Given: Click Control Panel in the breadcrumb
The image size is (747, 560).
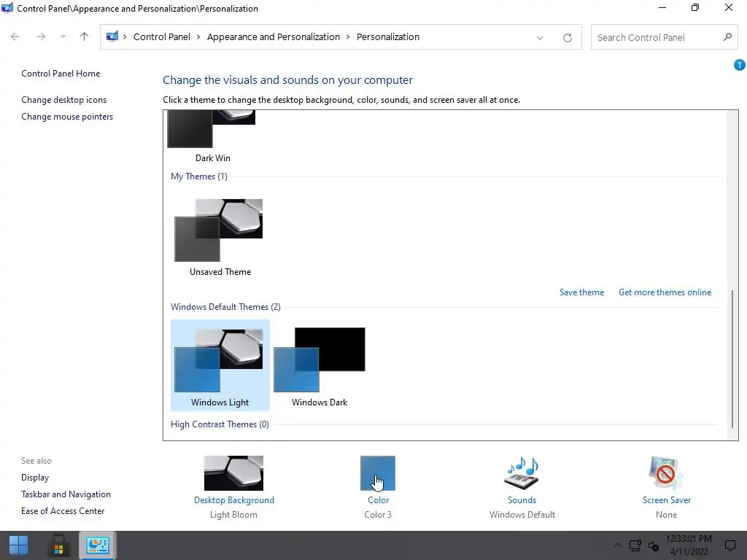Looking at the screenshot, I should click(x=161, y=37).
